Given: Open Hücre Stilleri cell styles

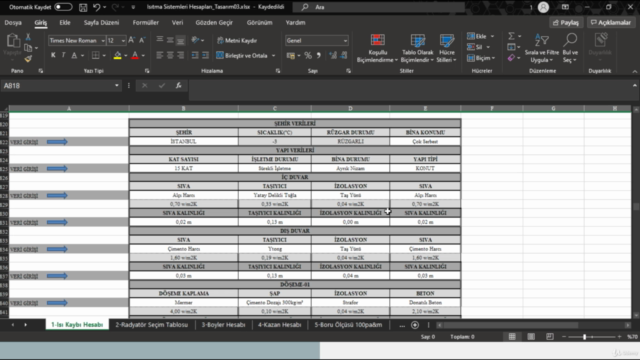Looking at the screenshot, I should [447, 48].
